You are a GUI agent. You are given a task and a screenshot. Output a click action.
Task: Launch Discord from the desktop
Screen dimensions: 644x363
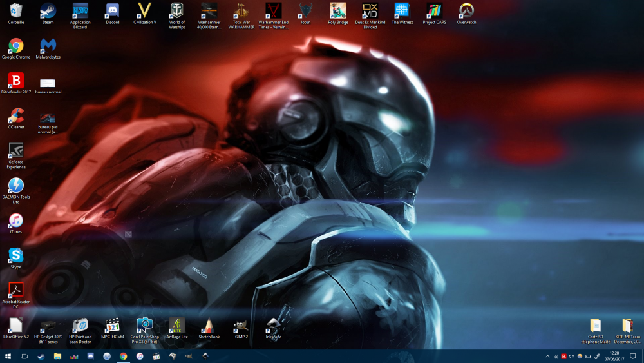112,11
